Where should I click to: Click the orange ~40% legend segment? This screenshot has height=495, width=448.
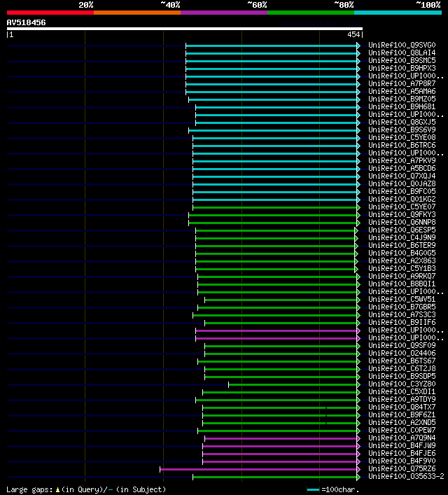pos(137,13)
